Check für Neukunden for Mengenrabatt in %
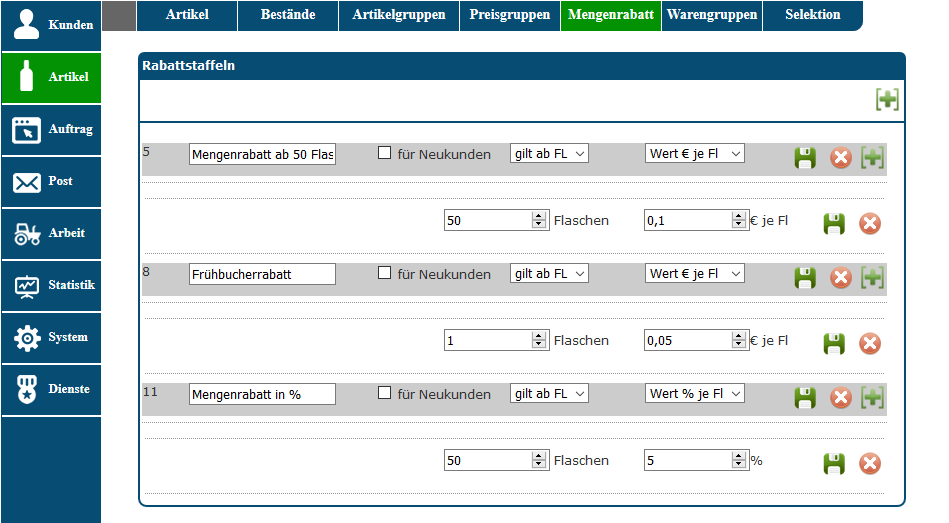949x523 pixels. click(x=384, y=393)
